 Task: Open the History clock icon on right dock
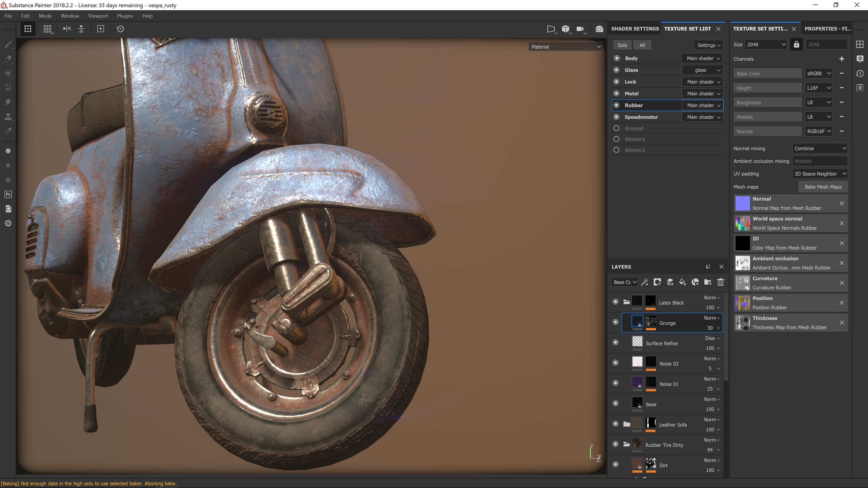click(860, 73)
